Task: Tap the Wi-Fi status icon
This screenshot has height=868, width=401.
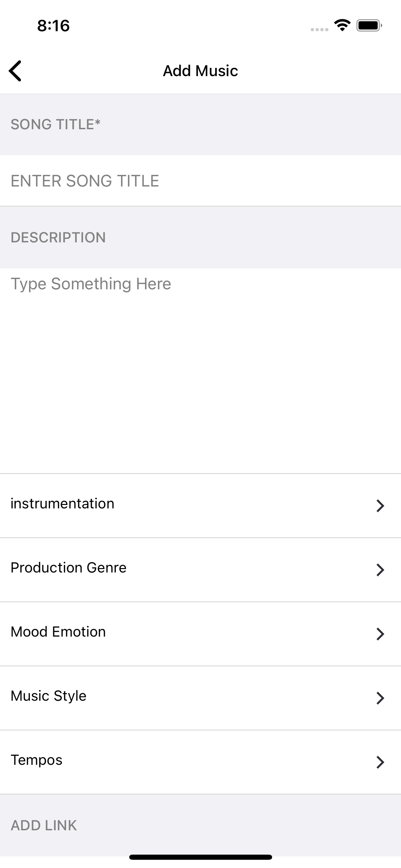Action: 342,25
